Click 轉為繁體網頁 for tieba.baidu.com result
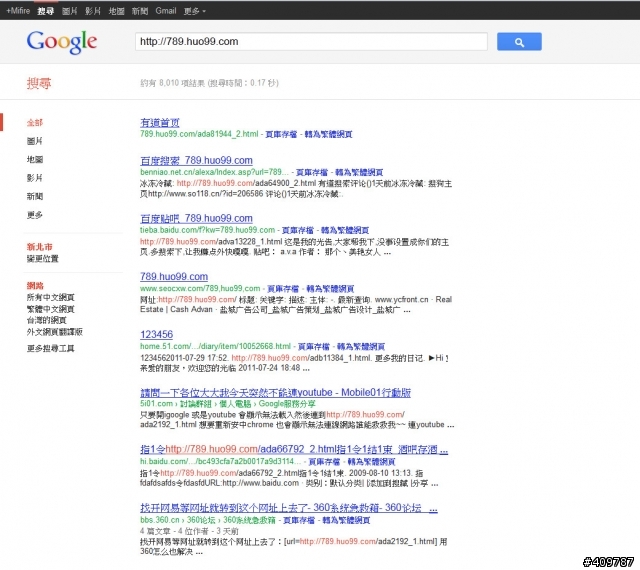 (x=345, y=230)
